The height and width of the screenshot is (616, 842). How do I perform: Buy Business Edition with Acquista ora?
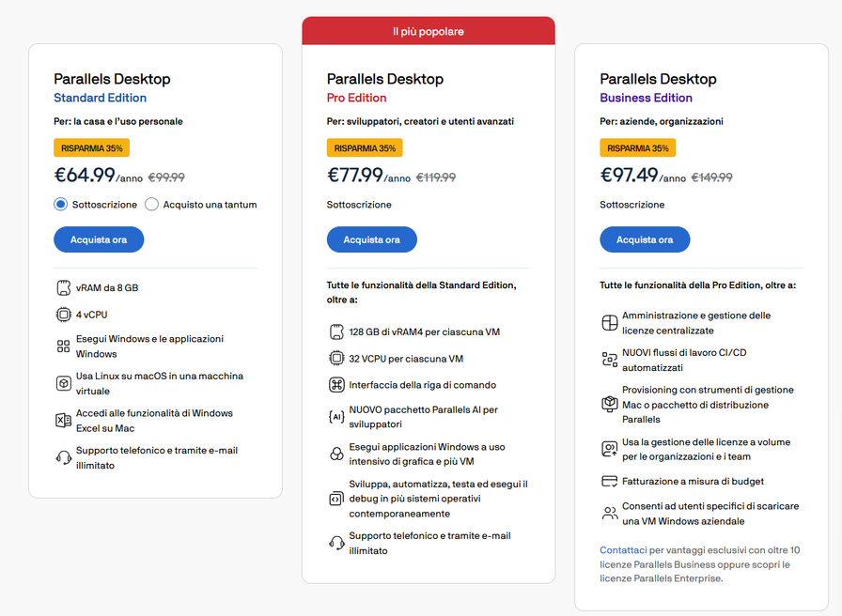click(645, 239)
